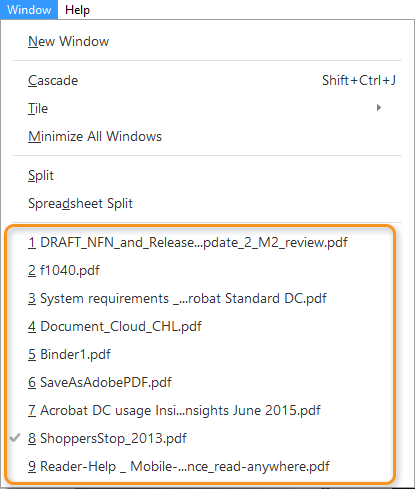The image size is (415, 489).
Task: Expand the Tile submenu arrow
Action: pyautogui.click(x=379, y=108)
